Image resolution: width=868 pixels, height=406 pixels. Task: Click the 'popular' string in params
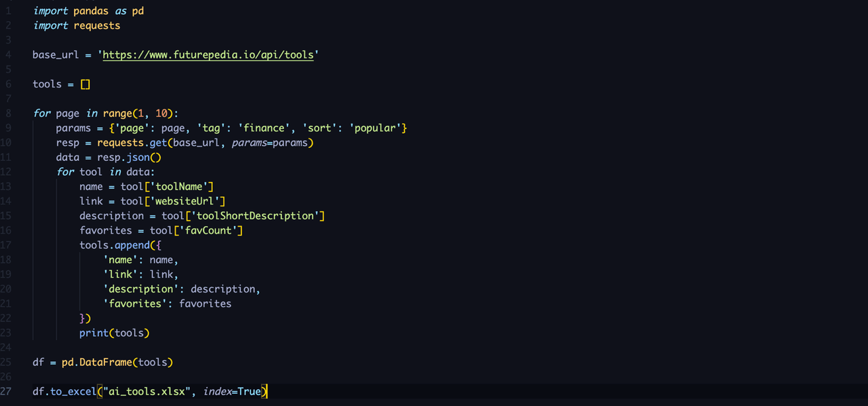point(376,128)
